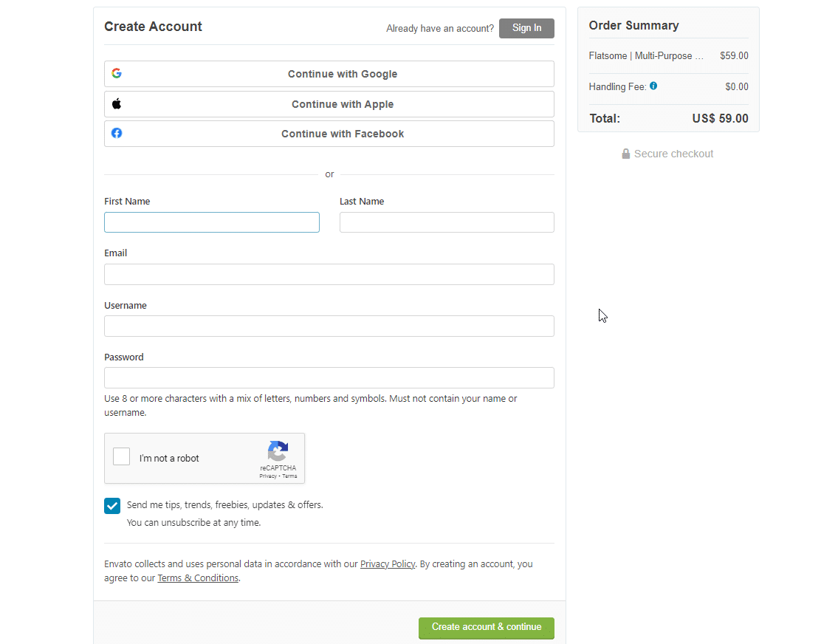Continue with Google sign-up

click(329, 74)
